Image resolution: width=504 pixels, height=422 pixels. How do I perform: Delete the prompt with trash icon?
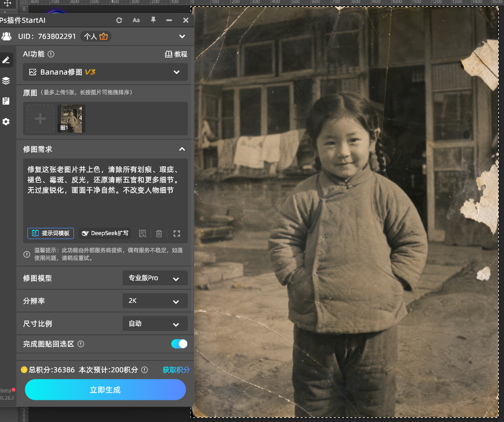pyautogui.click(x=159, y=234)
